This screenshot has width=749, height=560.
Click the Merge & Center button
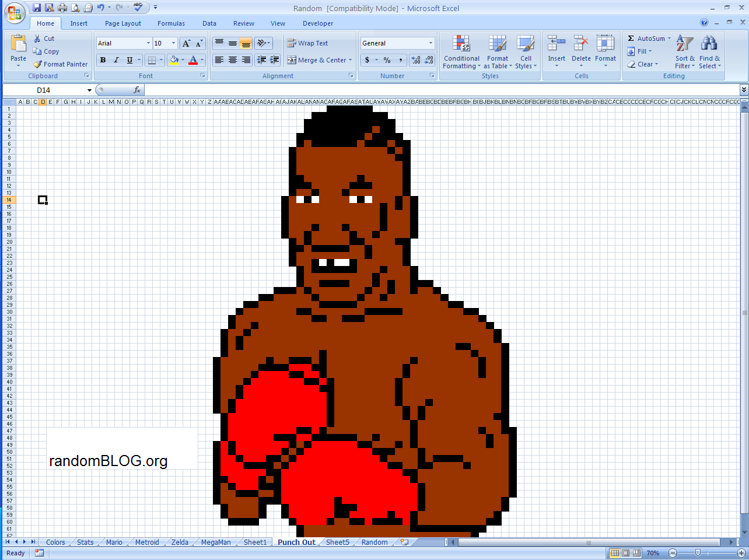(x=316, y=60)
